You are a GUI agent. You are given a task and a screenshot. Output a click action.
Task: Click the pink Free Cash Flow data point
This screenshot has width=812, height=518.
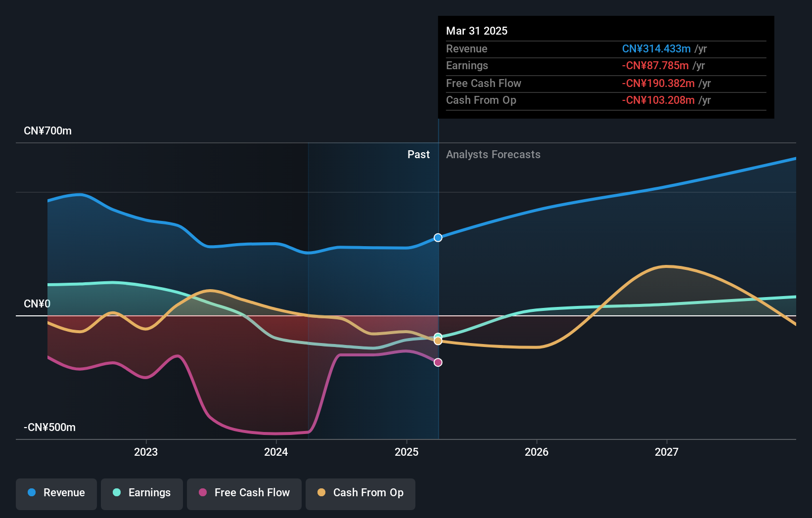438,362
